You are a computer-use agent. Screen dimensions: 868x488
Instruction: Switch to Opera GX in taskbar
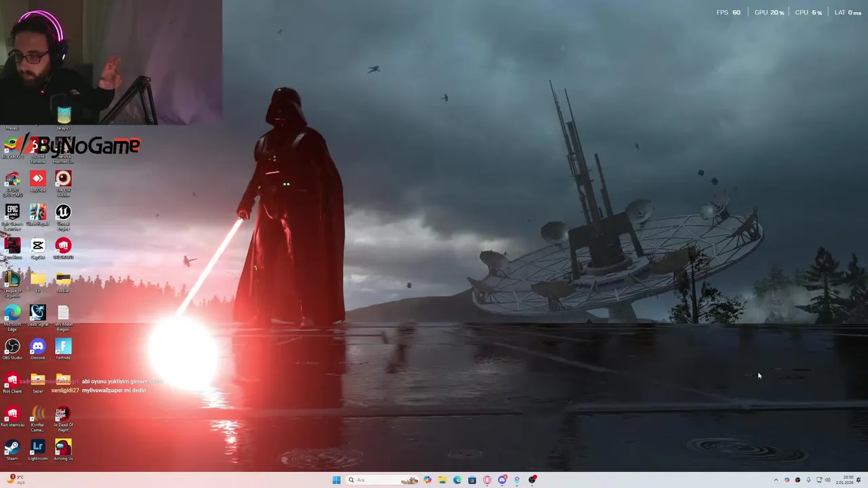pyautogui.click(x=487, y=480)
